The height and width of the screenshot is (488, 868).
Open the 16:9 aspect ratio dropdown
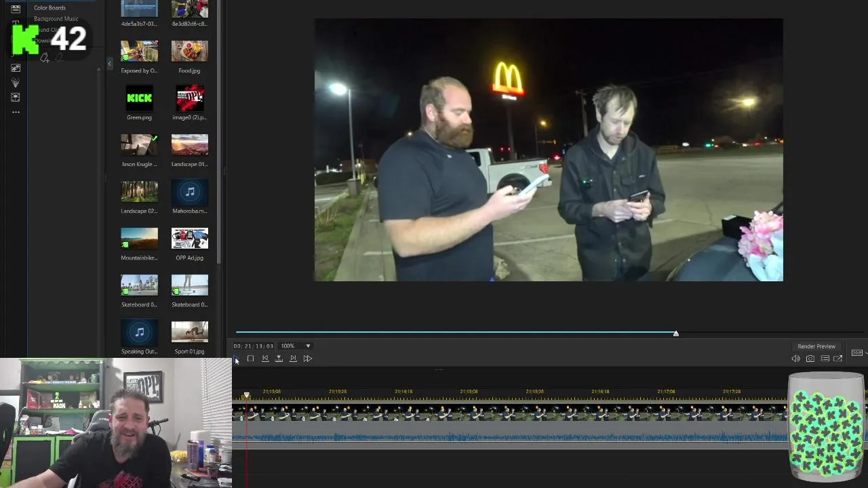click(858, 352)
